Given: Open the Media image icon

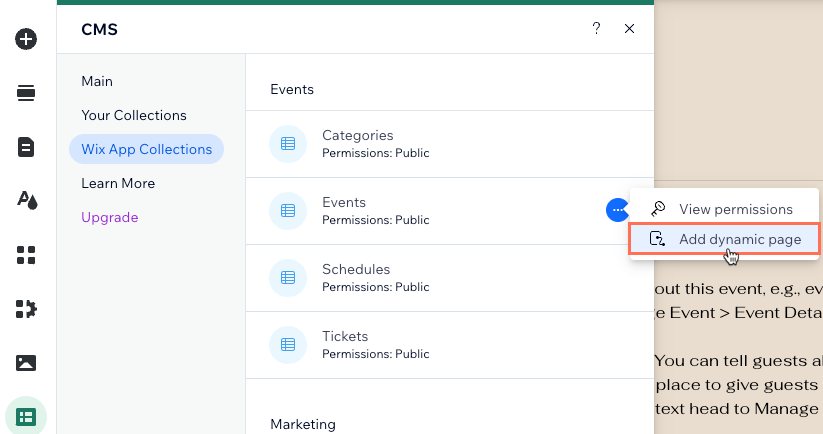Looking at the screenshot, I should [26, 363].
